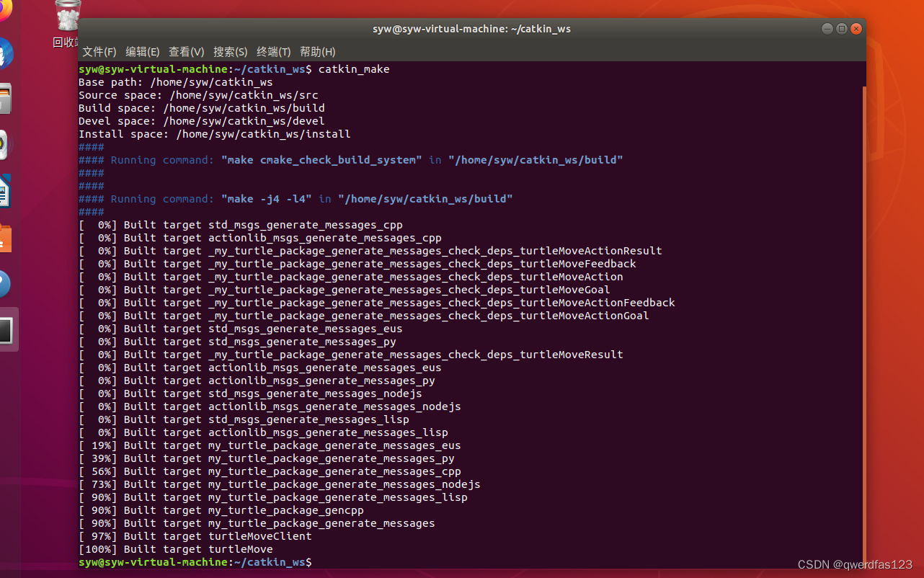Click the 56% 'my_turtle_package_generate_messages_cpp' line
Screen dimensions: 924x578
pos(270,471)
